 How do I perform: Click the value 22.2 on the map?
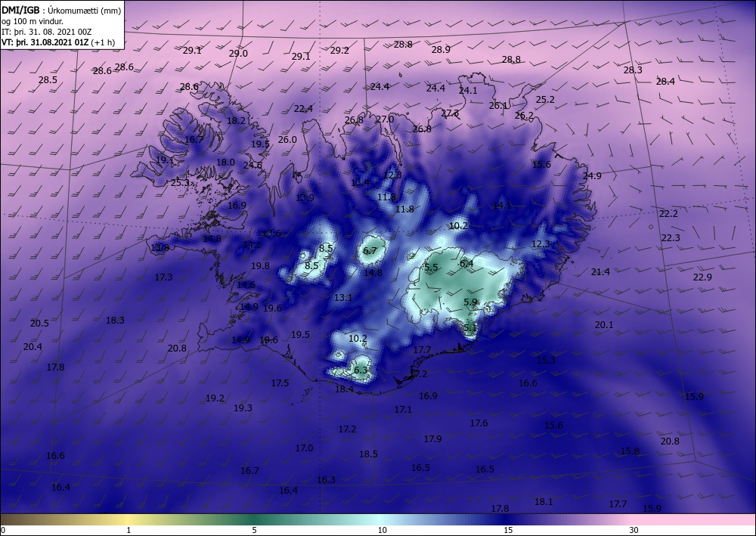pos(669,214)
